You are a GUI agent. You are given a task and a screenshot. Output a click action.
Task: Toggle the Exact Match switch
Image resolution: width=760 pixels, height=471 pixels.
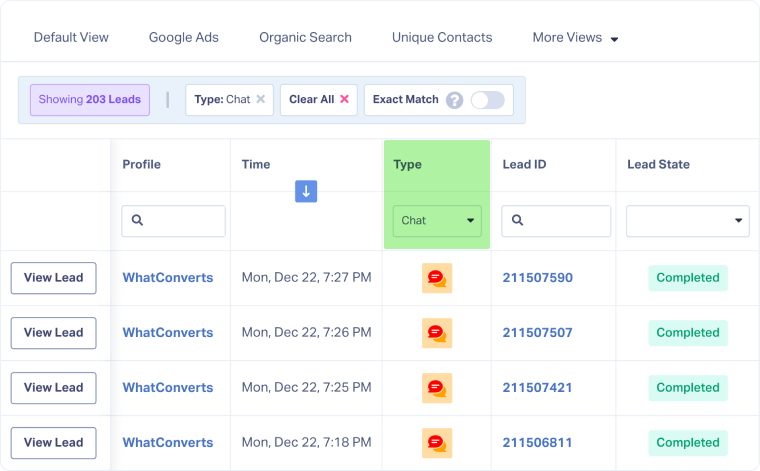(x=488, y=100)
